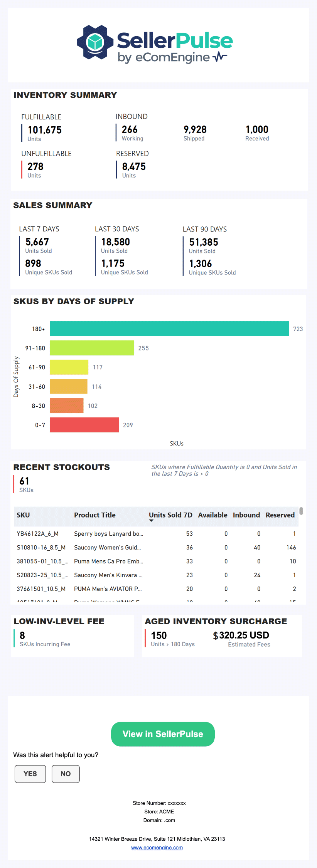Viewport: 317px width, 868px height.
Task: Click the SellerPulse hexagon box logo icon
Action: [95, 42]
